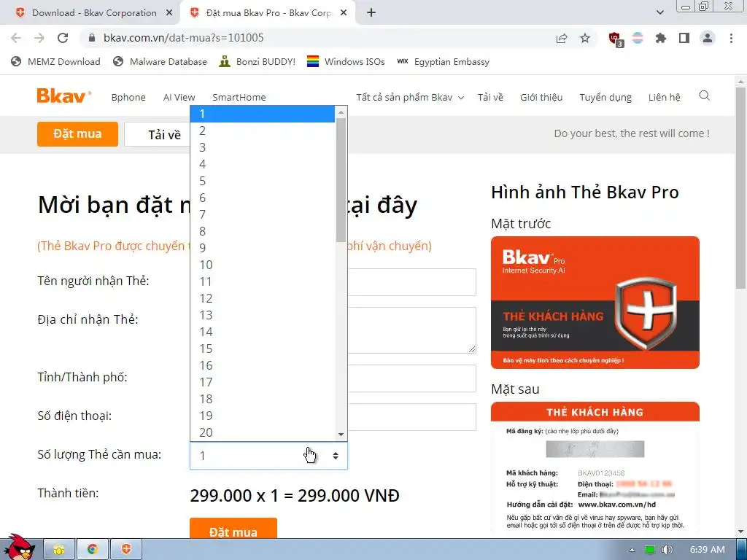Open Chrome three-dot menu
The image size is (747, 560).
pyautogui.click(x=731, y=38)
